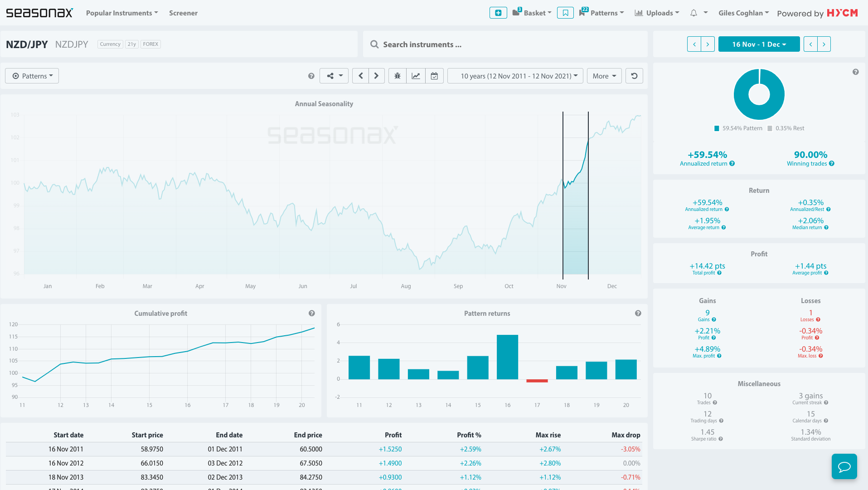Toggle Rest legend swatch under donut

tap(770, 128)
